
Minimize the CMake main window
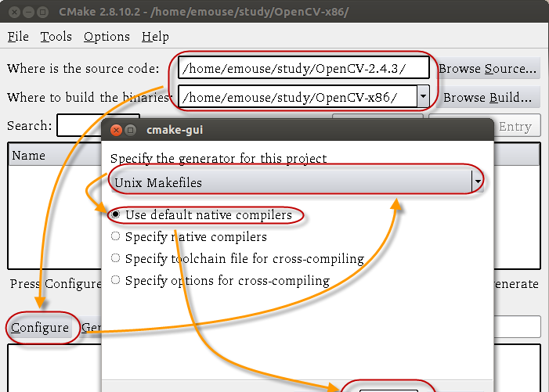click(28, 13)
